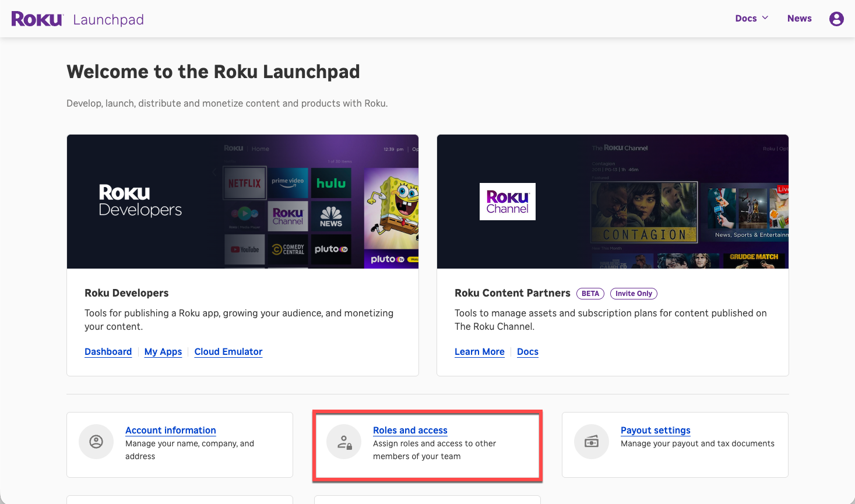This screenshot has height=504, width=855.
Task: Click the Account information person icon
Action: (96, 442)
